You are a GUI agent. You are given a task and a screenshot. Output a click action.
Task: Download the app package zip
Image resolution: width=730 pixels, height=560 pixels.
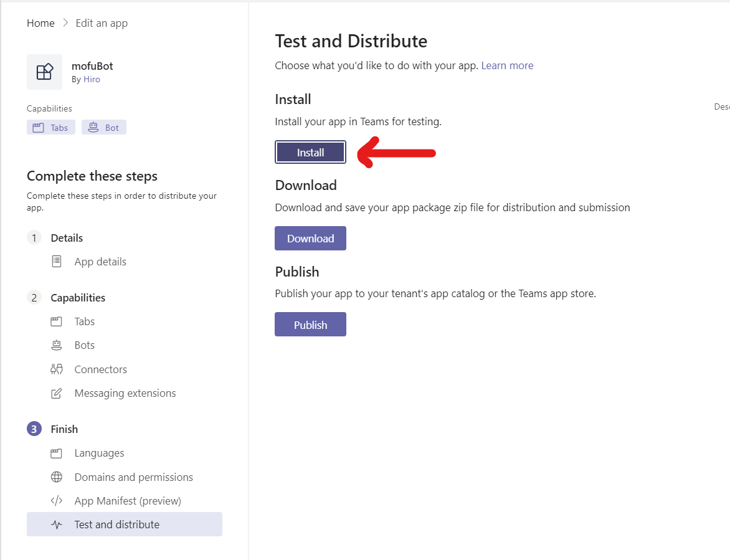tap(311, 239)
